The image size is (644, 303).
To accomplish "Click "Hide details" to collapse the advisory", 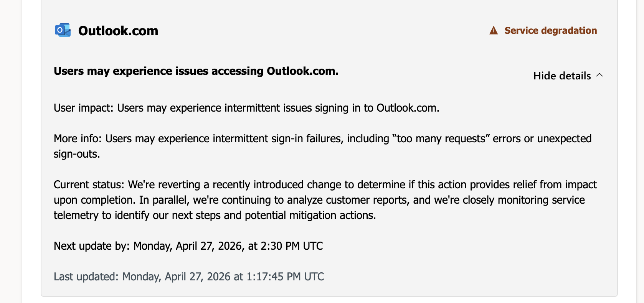I will coord(561,76).
